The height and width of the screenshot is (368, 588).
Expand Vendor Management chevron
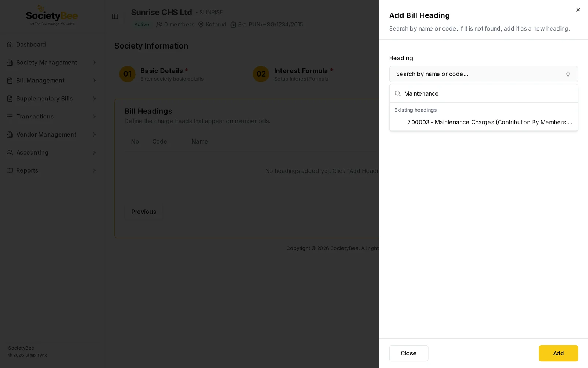94,135
